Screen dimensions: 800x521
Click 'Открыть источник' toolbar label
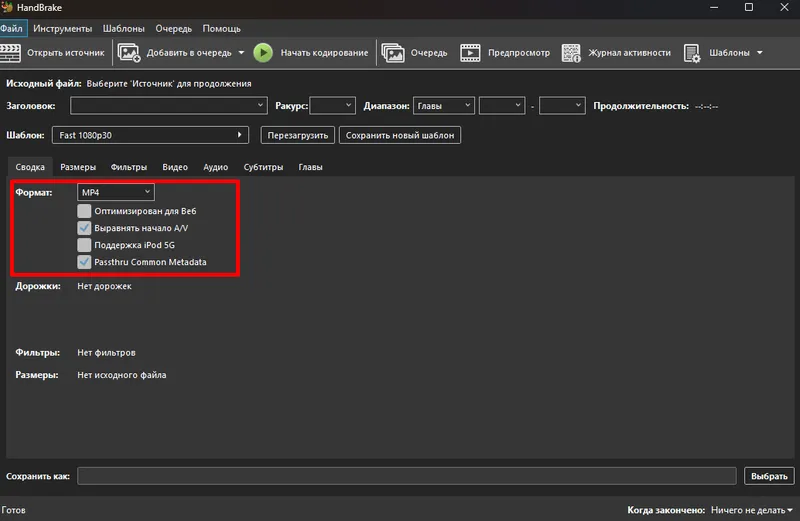tap(66, 53)
